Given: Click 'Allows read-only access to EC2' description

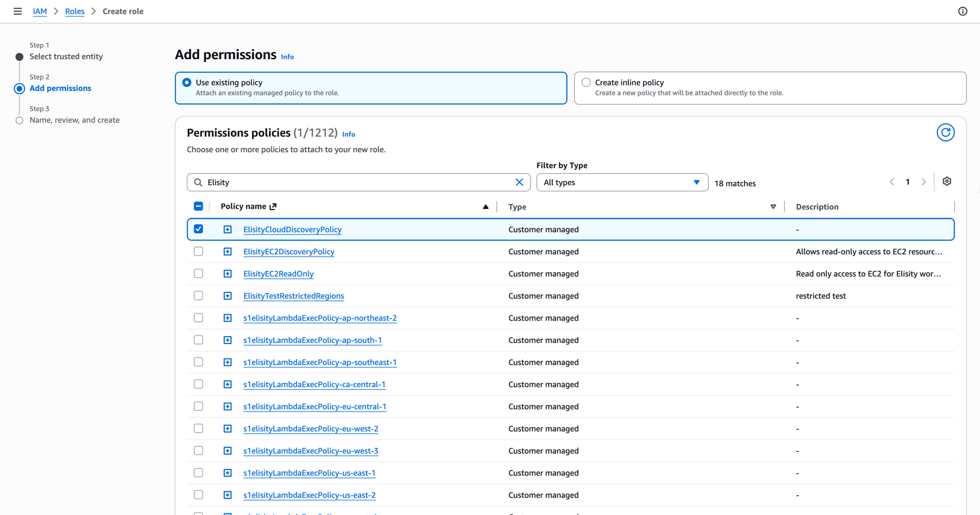Looking at the screenshot, I should (869, 252).
